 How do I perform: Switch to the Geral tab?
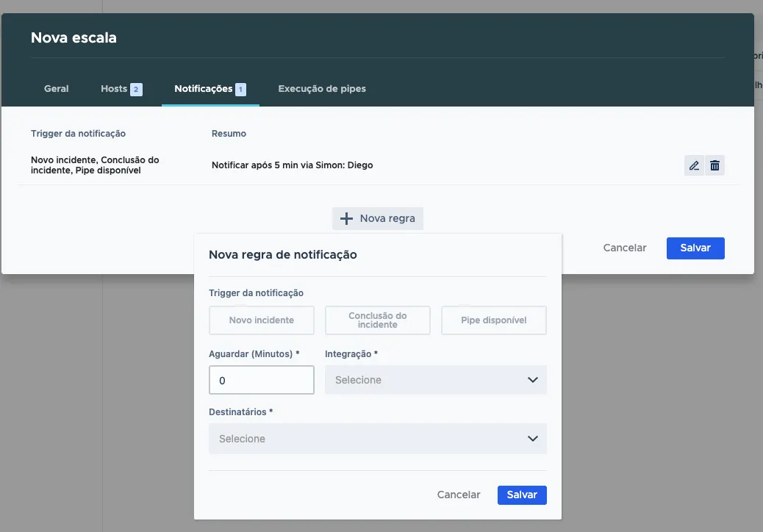57,89
